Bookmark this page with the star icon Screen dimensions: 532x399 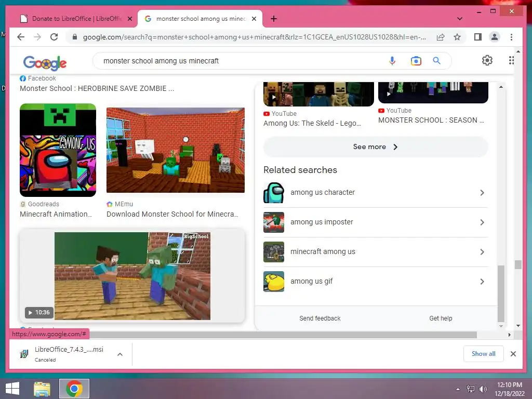pyautogui.click(x=457, y=37)
